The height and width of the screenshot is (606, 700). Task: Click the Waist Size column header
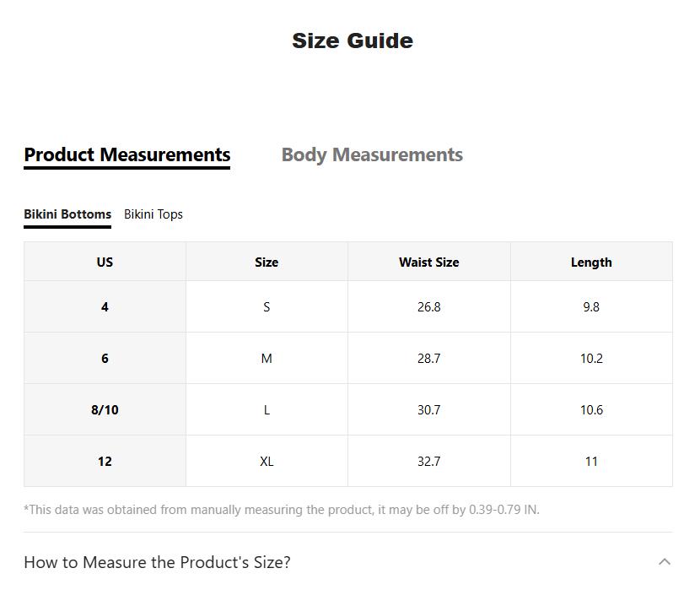(x=428, y=262)
